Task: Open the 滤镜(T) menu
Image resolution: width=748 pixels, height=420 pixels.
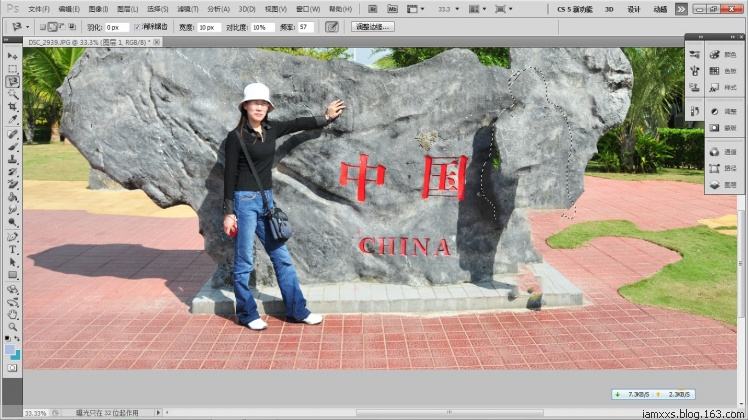Action: (x=187, y=9)
